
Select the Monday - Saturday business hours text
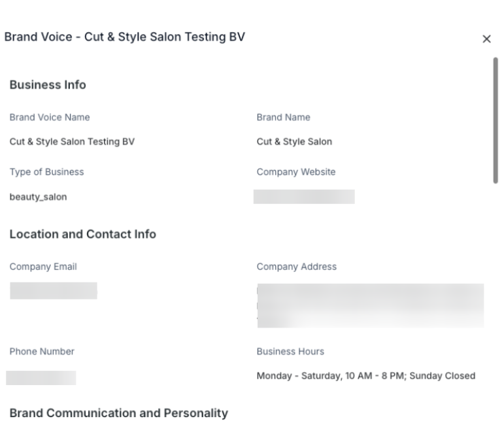[x=365, y=376]
